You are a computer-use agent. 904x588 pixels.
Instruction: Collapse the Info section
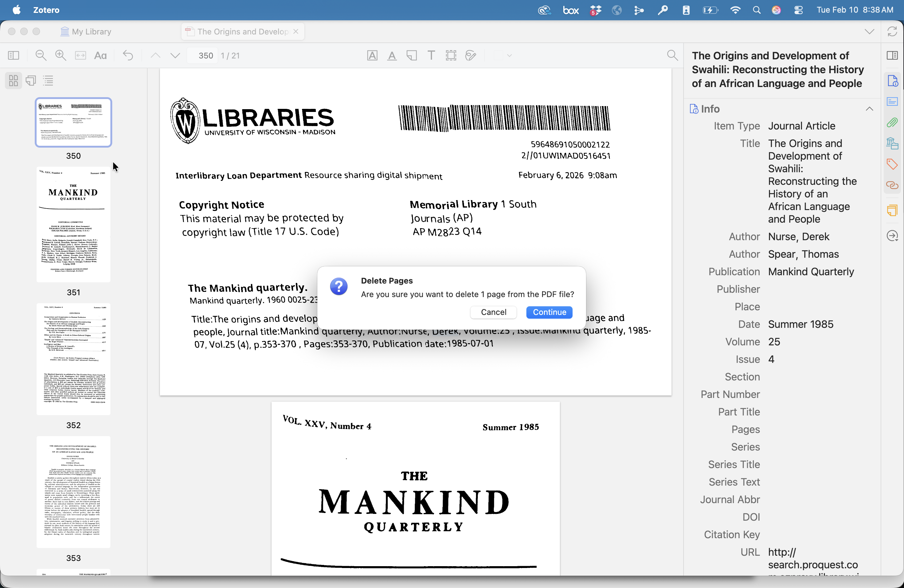click(x=869, y=109)
